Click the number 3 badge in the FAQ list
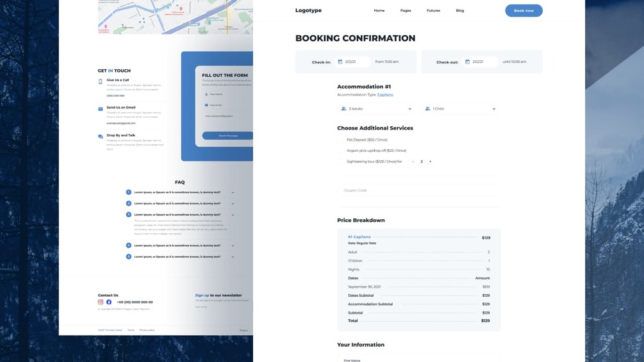The image size is (644, 362). [x=129, y=215]
